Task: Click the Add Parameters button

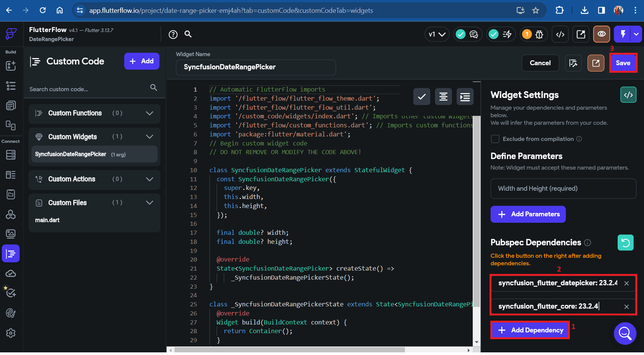Action: pyautogui.click(x=528, y=214)
